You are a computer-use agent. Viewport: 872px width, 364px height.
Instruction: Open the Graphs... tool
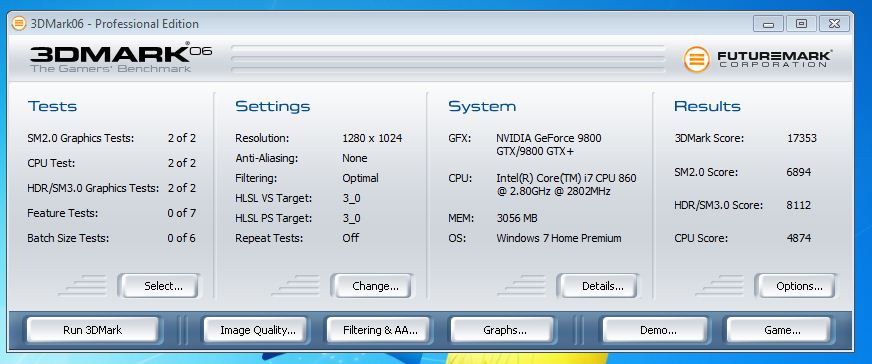coord(503,330)
